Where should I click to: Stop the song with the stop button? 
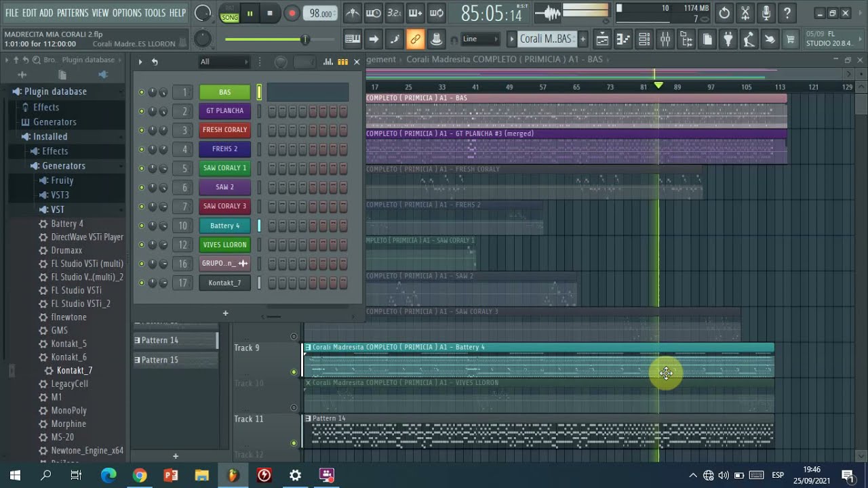(x=270, y=13)
